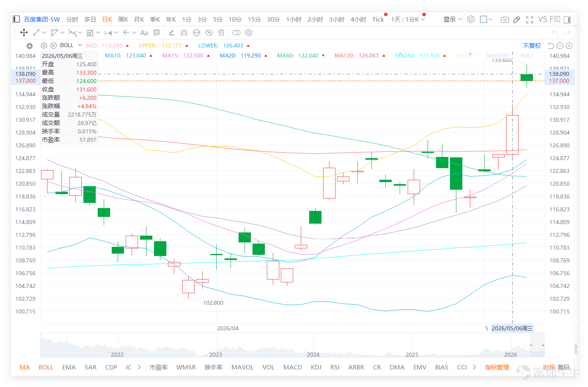Click the 筹码 chip distribution button
Viewport: 588px width, 387px height.
(x=564, y=367)
